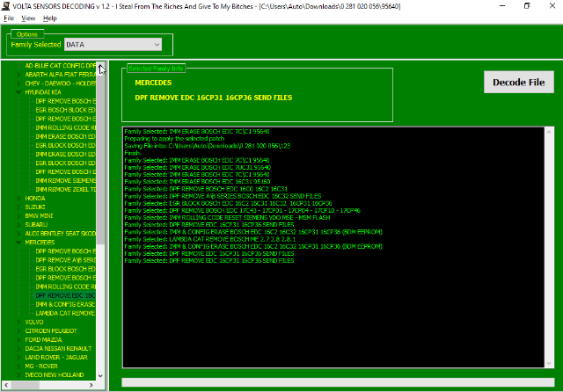Expand the AUDI BENTLEY SEAT node arrow
The width and height of the screenshot is (563, 392).
pos(18,234)
